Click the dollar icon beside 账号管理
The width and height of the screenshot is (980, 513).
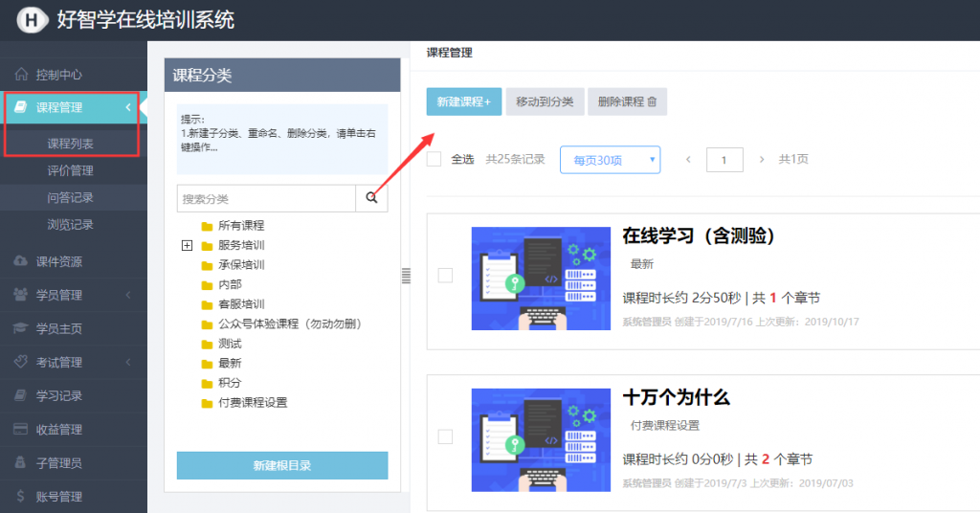(21, 496)
